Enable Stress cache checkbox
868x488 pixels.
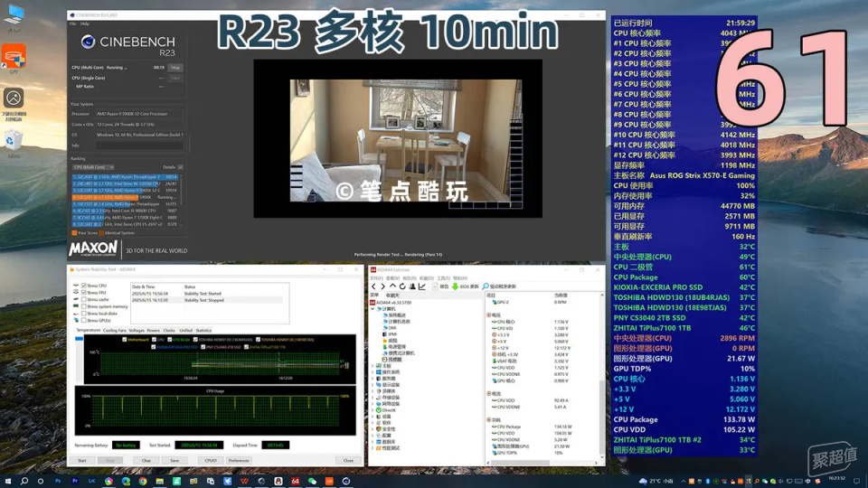point(83,299)
